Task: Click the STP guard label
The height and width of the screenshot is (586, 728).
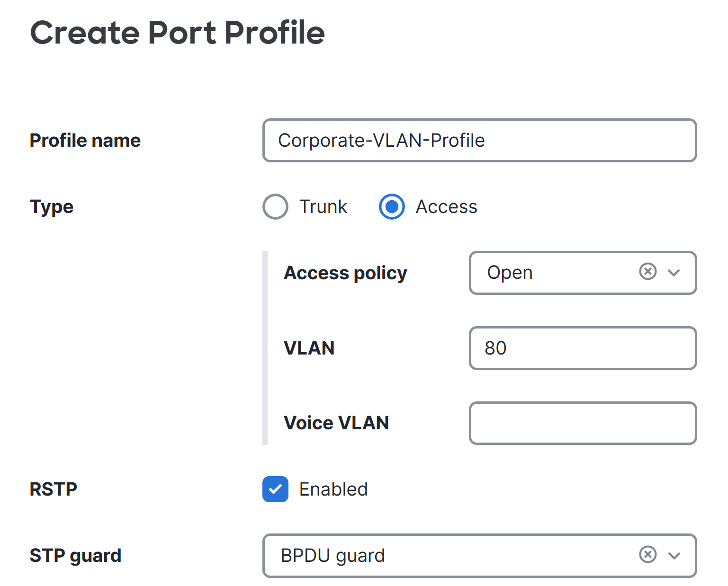Action: 76,556
